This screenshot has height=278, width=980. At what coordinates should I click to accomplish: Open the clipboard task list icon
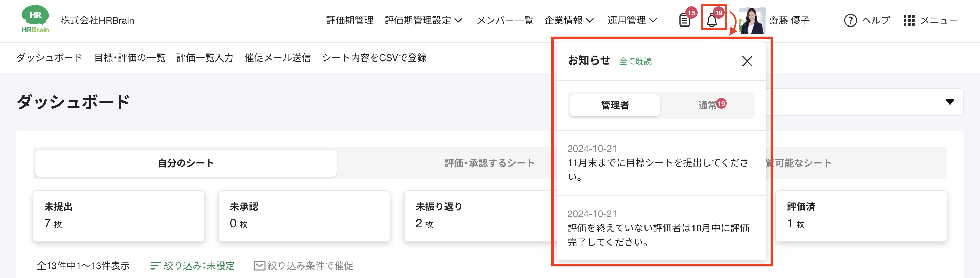pyautogui.click(x=684, y=20)
